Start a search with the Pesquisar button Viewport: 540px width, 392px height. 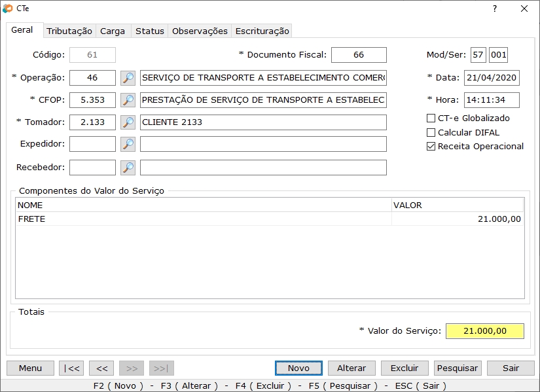click(x=457, y=368)
